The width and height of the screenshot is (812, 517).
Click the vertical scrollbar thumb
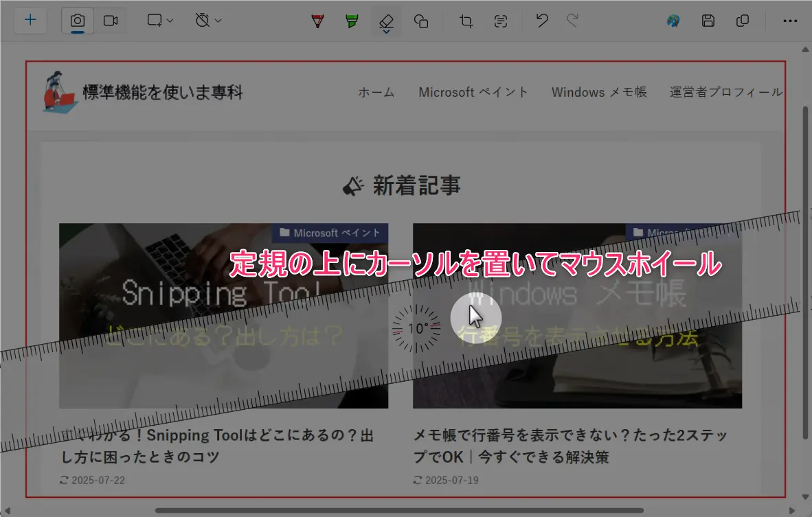tap(805, 273)
